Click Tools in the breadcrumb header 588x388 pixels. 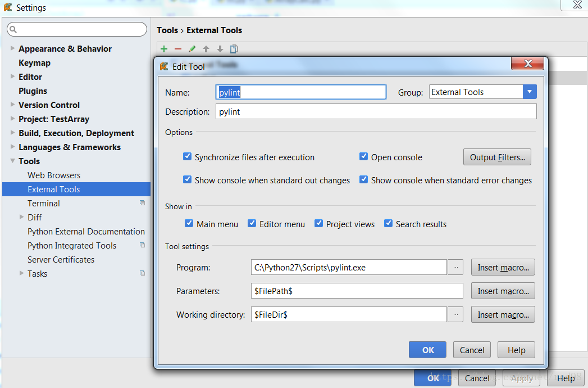coord(167,30)
